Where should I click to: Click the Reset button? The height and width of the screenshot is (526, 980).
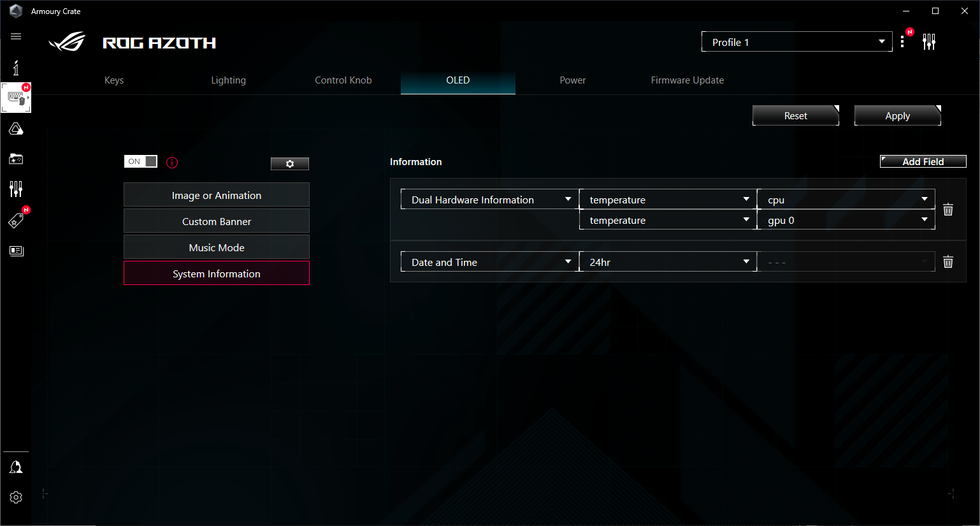point(796,115)
